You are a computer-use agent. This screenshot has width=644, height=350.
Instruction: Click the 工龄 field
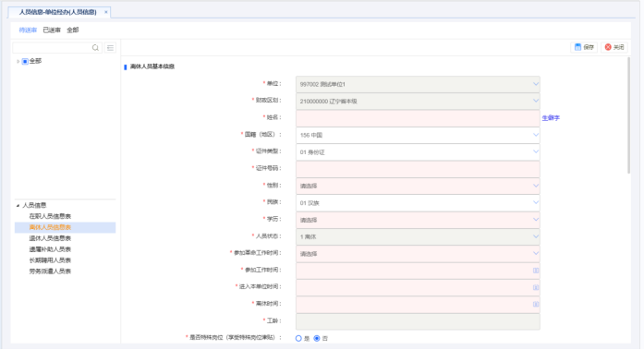tap(418, 321)
